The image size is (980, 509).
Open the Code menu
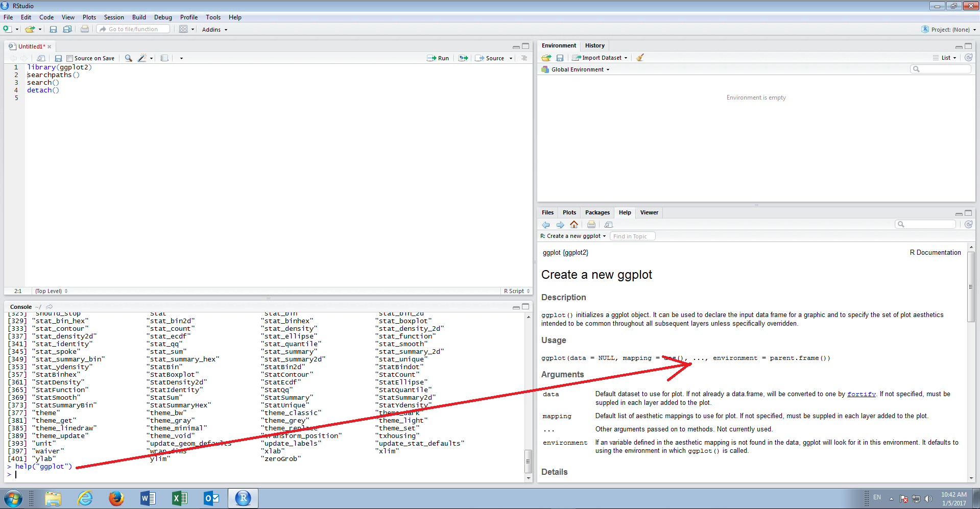coord(46,17)
